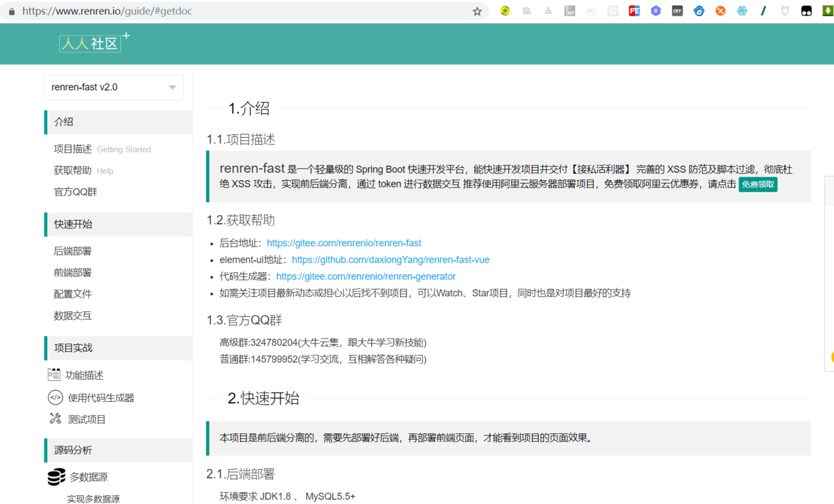Screen dimensions: 834x504
Task: Select the 介绍 section header in sidebar
Action: (118, 122)
